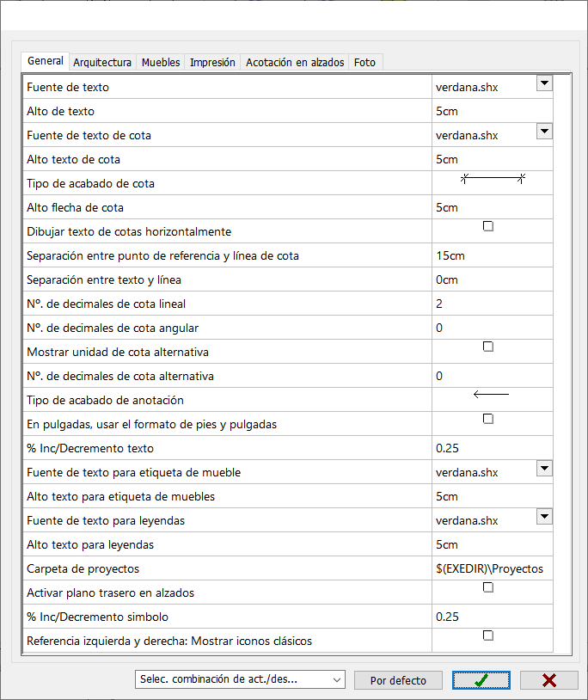Edit decimales de cota angular value
Image resolution: width=588 pixels, height=700 pixels.
(493, 329)
